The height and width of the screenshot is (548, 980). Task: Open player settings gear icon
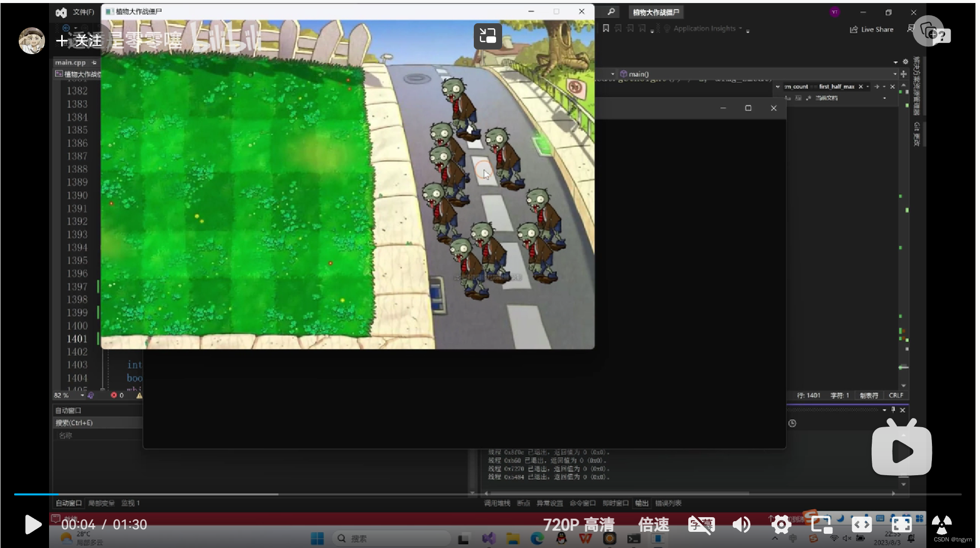[781, 524]
